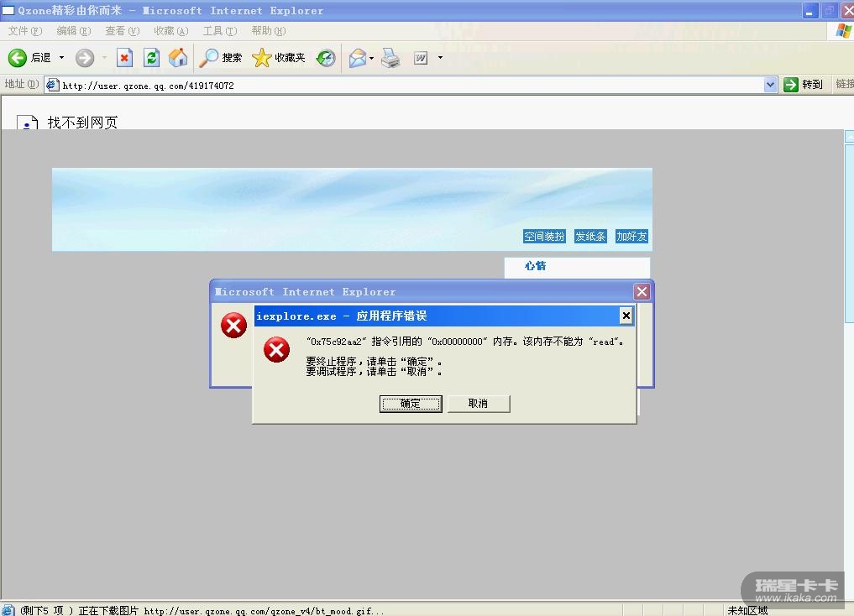Open the 编辑(E) menu

74,31
